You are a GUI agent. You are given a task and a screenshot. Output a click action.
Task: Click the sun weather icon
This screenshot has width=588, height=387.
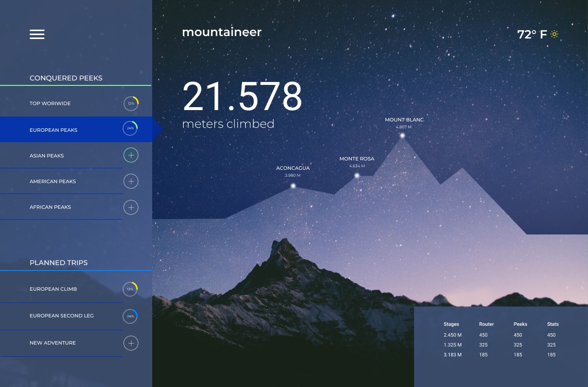coord(554,34)
